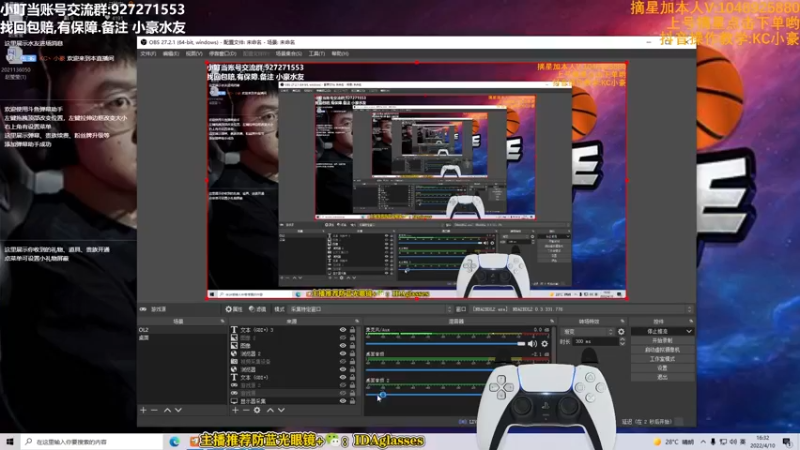Open the 淡变 transition type dropdown
The image size is (800, 450).
[x=587, y=332]
